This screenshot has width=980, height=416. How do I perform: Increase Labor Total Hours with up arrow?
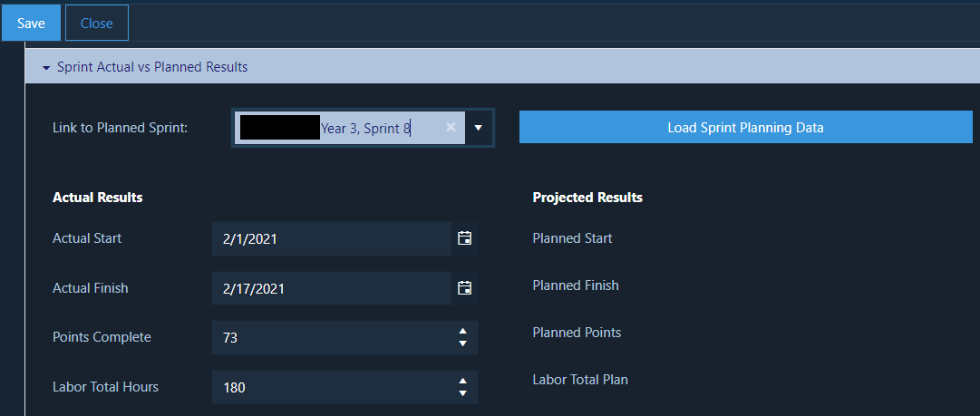pyautogui.click(x=462, y=381)
